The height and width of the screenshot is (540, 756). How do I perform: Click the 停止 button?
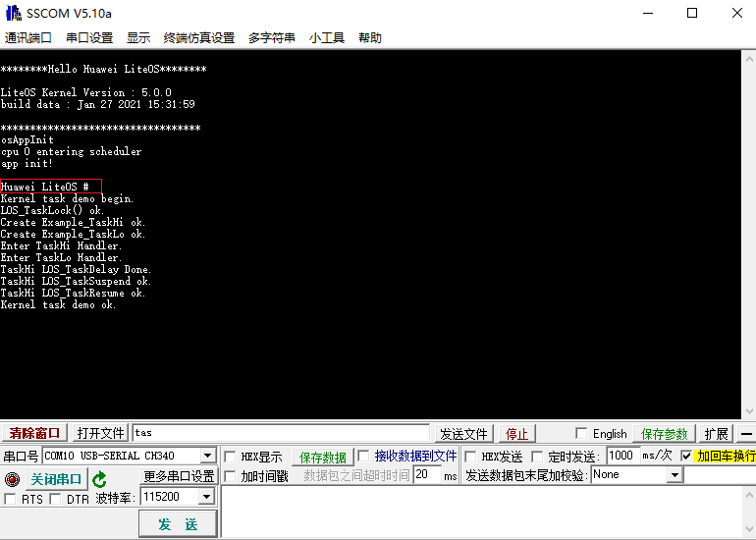pyautogui.click(x=516, y=434)
